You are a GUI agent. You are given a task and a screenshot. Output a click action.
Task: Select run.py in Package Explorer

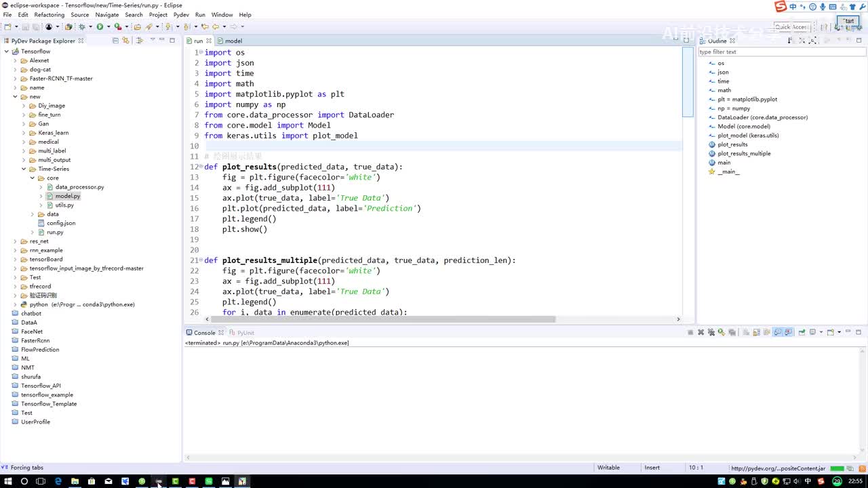click(55, 232)
